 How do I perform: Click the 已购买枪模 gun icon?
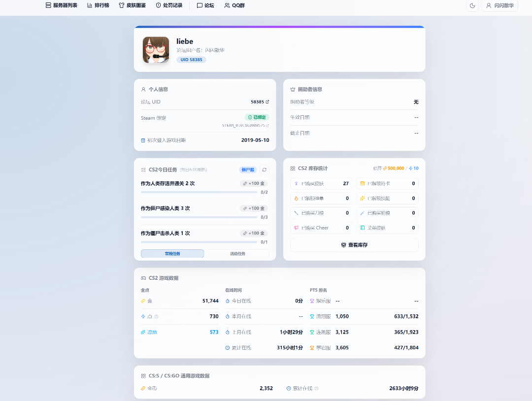[x=363, y=213]
